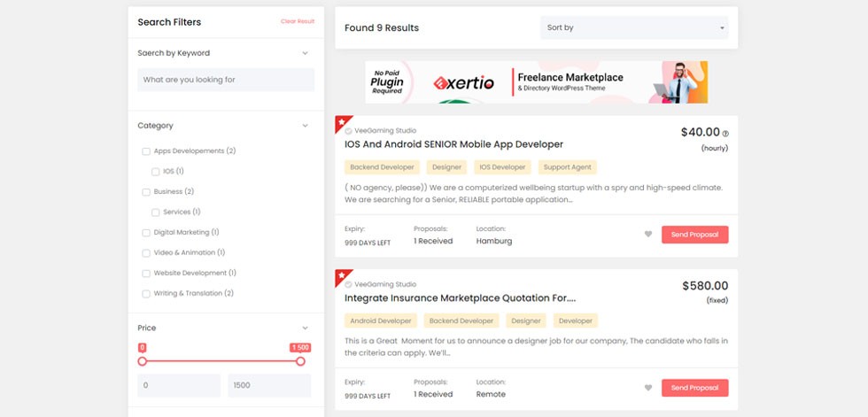Click verified check icon on first VeeGaming Studio
Viewport: 868px width, 417px height.
[348, 131]
